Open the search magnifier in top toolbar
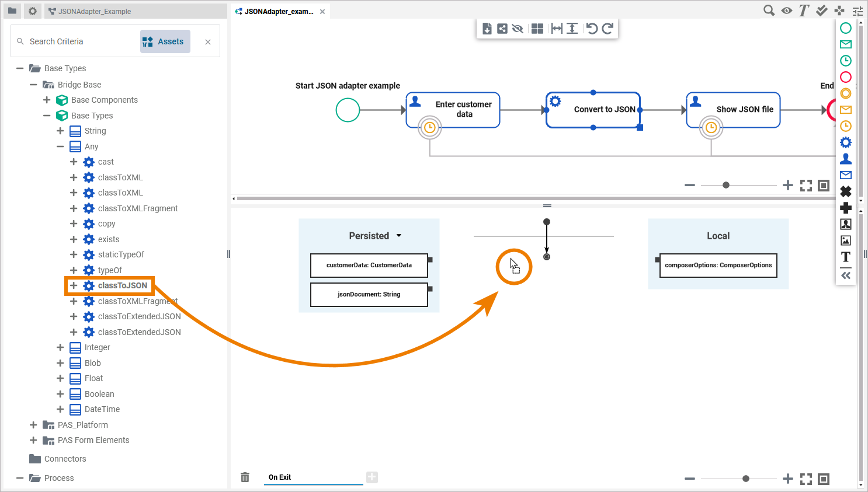 pos(769,11)
